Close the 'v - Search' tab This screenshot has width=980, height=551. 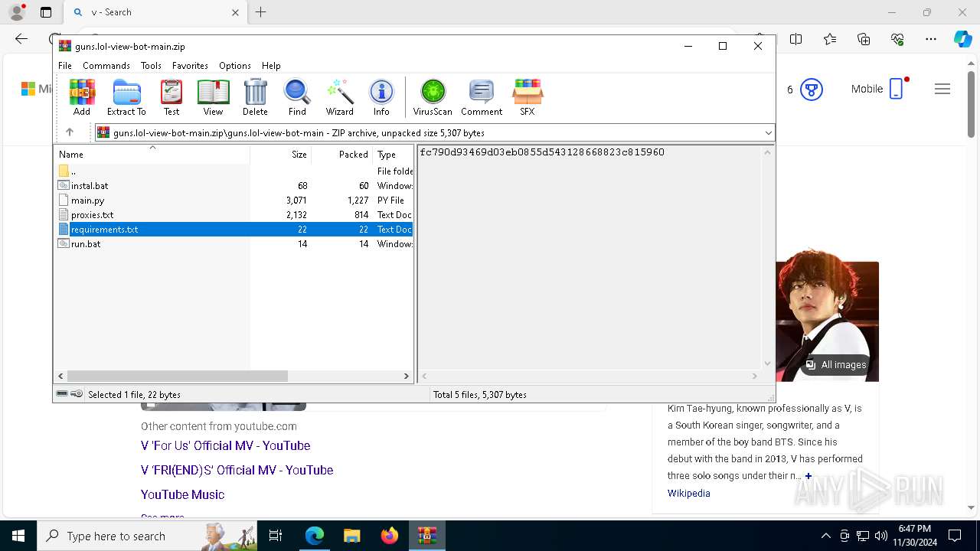236,12
